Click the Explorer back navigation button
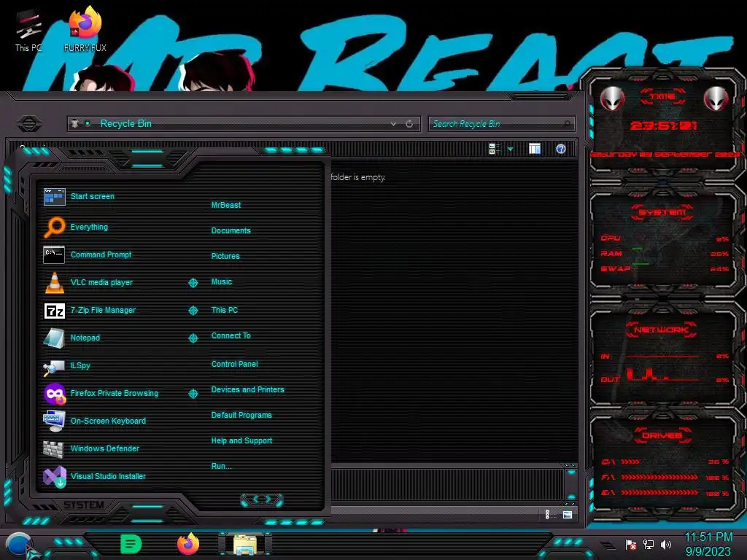The image size is (747, 560). coord(29,124)
